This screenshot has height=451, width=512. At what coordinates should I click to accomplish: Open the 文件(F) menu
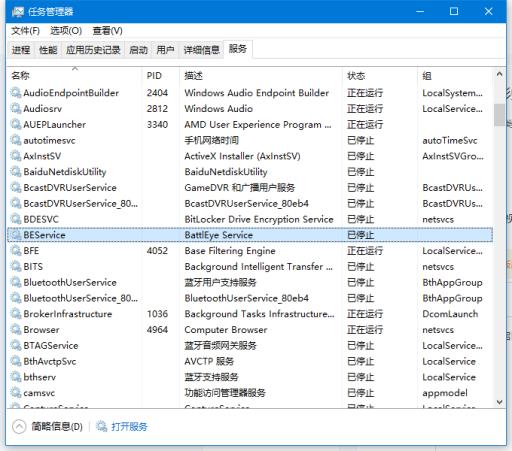click(x=25, y=31)
